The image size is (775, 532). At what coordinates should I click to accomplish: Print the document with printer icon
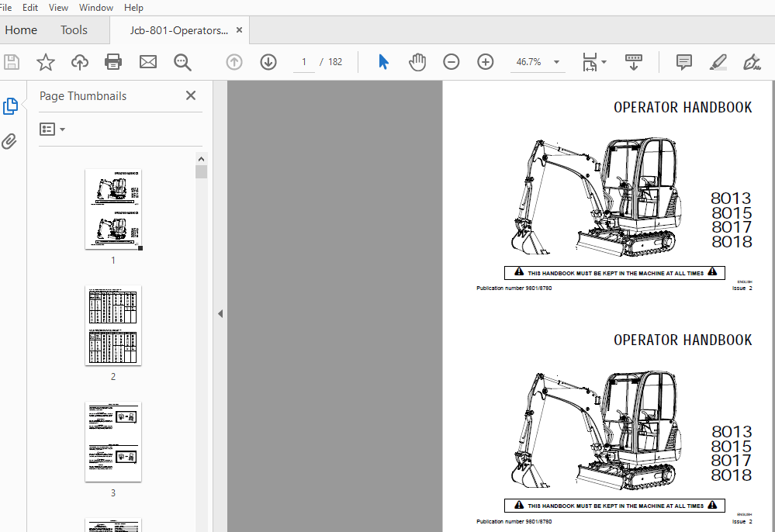113,62
